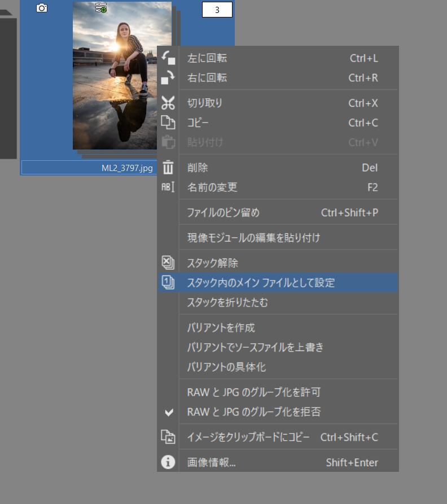Choose 切り取り menu entry
447x504 pixels.
click(278, 103)
